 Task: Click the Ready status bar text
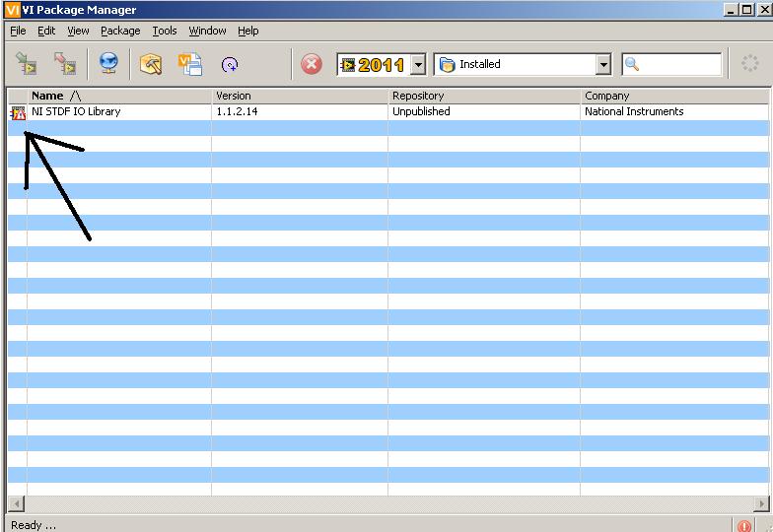tap(34, 525)
